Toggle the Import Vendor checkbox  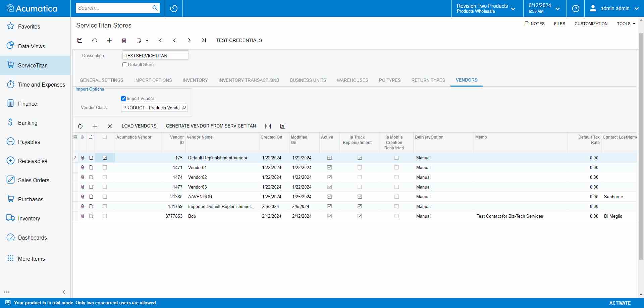pyautogui.click(x=123, y=99)
